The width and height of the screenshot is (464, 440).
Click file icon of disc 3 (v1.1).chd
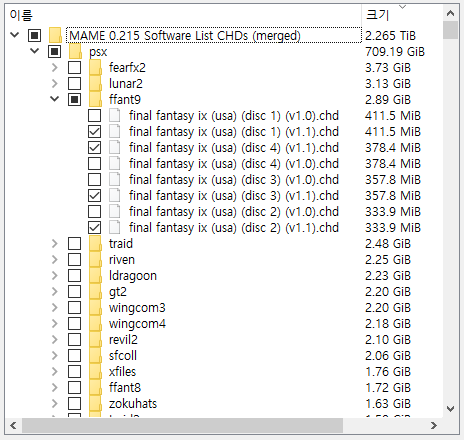115,195
